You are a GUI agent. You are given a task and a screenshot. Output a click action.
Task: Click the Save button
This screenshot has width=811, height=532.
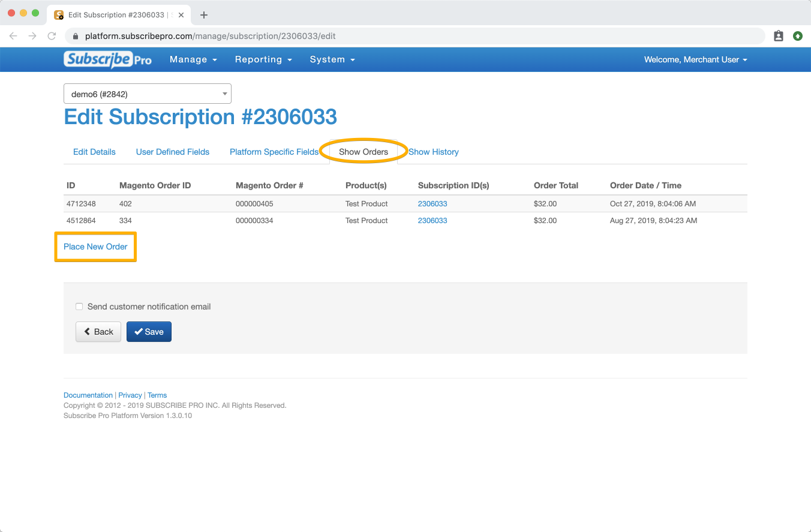(149, 332)
